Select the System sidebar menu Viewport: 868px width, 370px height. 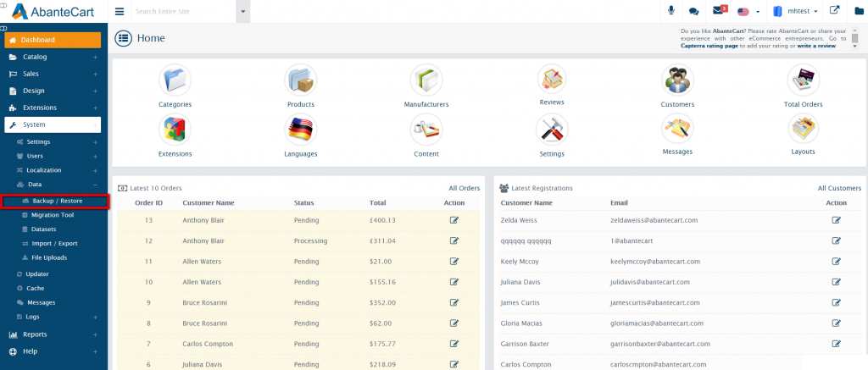[53, 125]
